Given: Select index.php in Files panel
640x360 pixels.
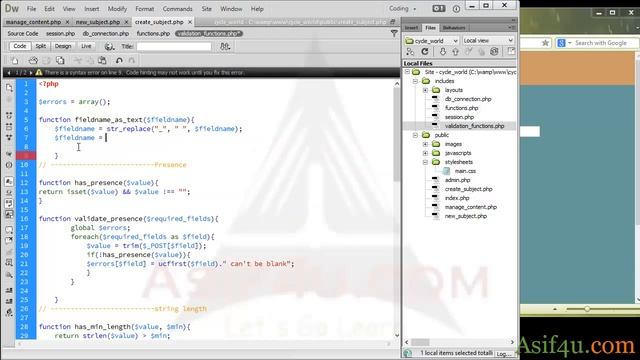Looking at the screenshot, I should point(457,198).
